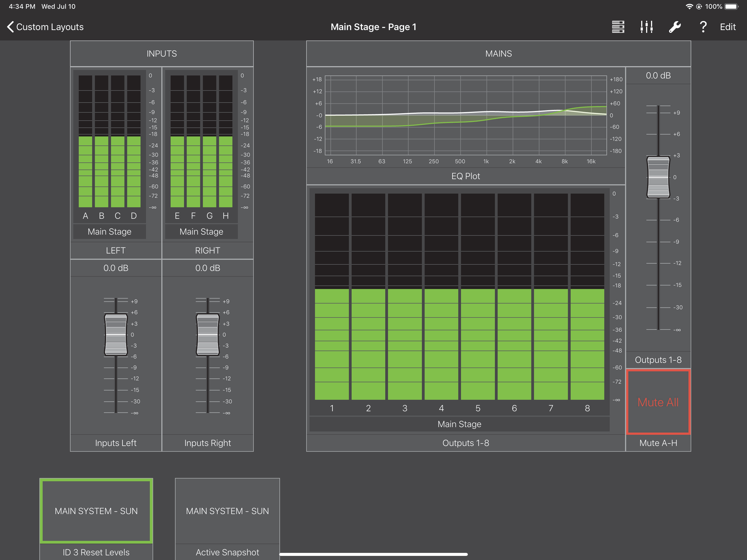Click the 'Outputs 1-8' caption below meters
The height and width of the screenshot is (560, 747).
(x=466, y=443)
